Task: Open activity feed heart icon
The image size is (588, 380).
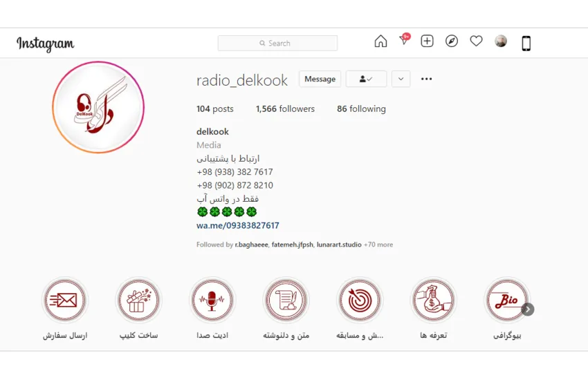Action: pos(476,41)
